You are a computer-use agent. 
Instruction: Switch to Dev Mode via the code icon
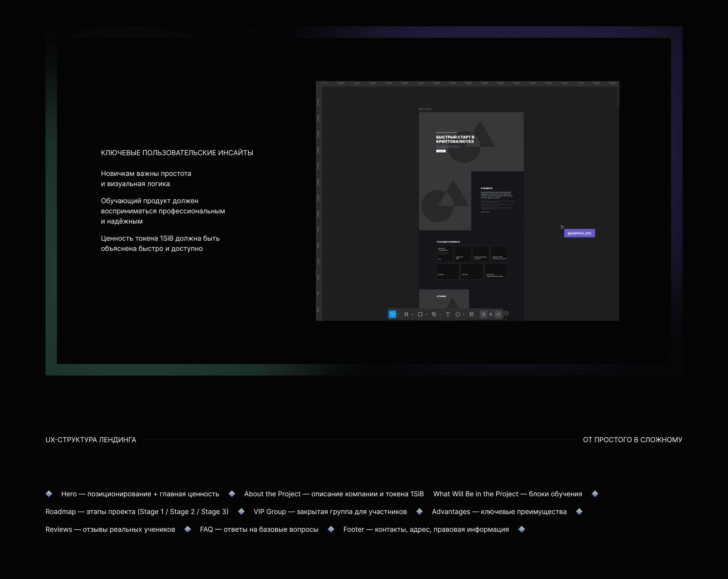498,314
